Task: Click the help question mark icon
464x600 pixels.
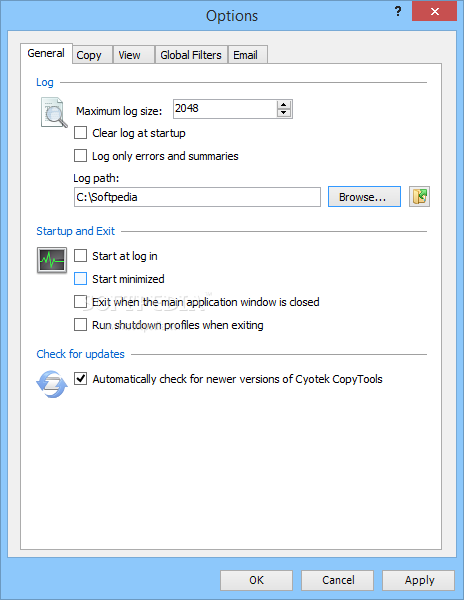Action: tap(398, 11)
